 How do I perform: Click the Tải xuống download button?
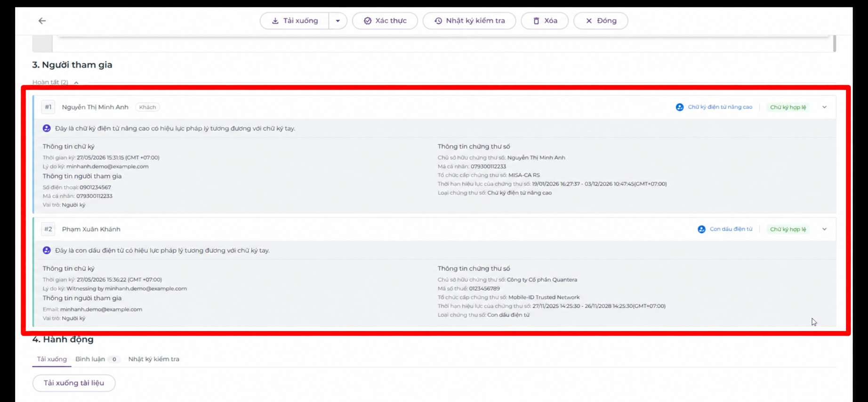point(295,21)
